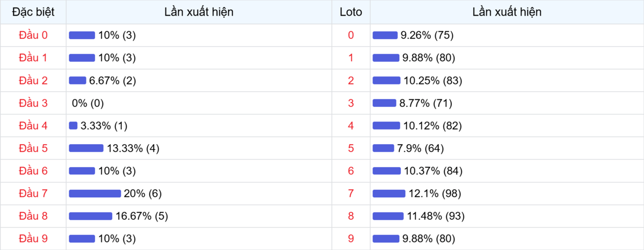Viewport: 644px width, 250px height.
Task: Click the 7.9% bar for Loto 5
Action: pos(383,148)
